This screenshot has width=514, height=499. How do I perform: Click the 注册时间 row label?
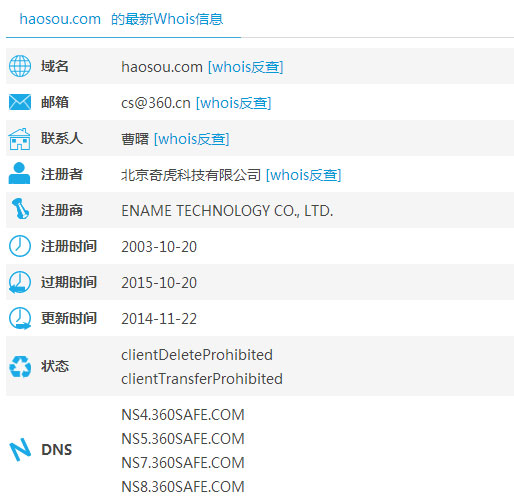(69, 246)
